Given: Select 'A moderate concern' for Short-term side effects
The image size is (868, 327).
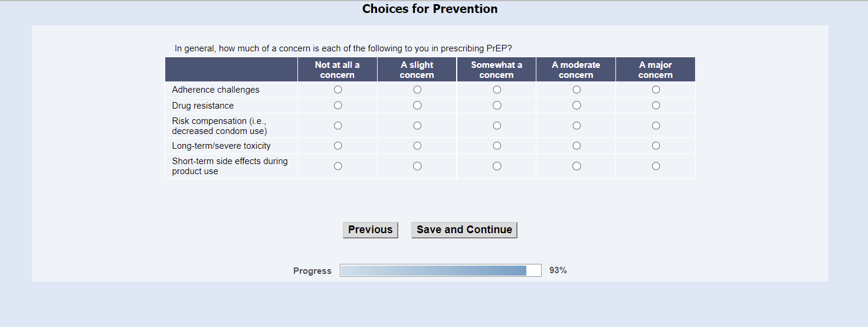Looking at the screenshot, I should (x=577, y=166).
